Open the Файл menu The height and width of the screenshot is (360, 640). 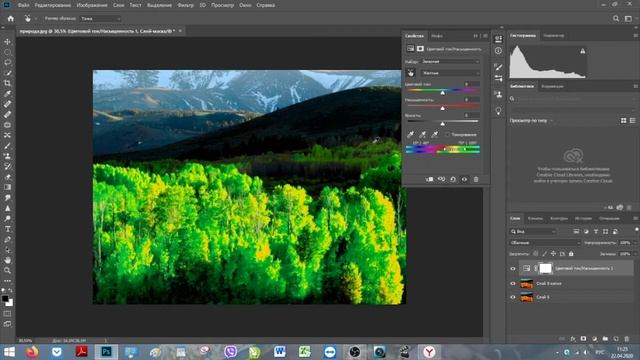(23, 5)
